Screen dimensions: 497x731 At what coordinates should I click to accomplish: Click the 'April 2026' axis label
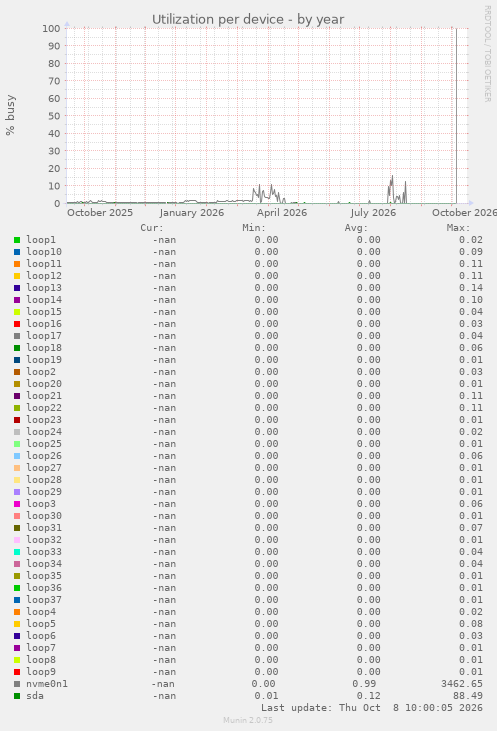[x=282, y=213]
